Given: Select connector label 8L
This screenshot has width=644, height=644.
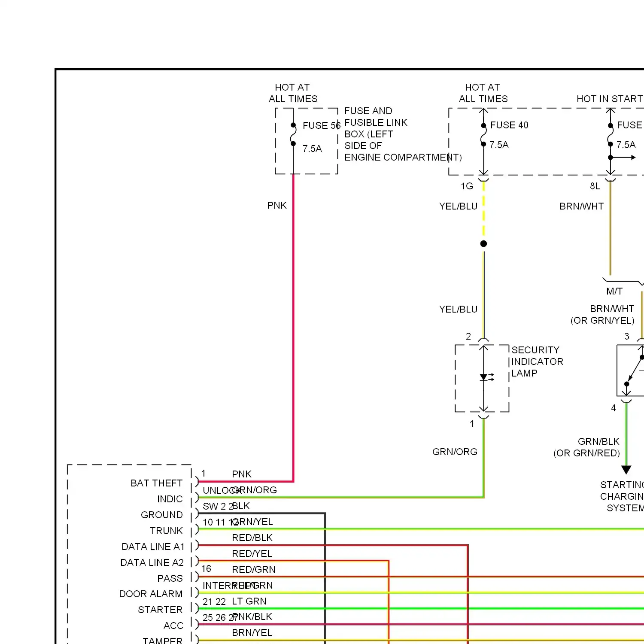Looking at the screenshot, I should (595, 186).
